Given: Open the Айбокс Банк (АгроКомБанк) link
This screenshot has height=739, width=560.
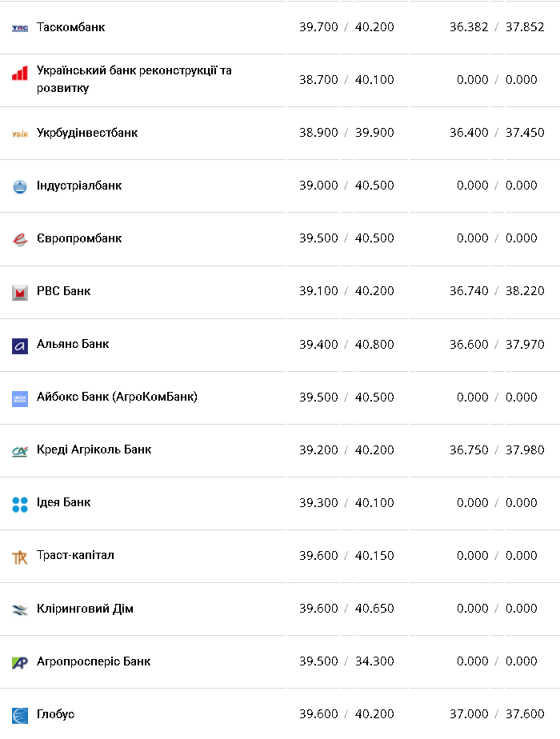Looking at the screenshot, I should [117, 397].
